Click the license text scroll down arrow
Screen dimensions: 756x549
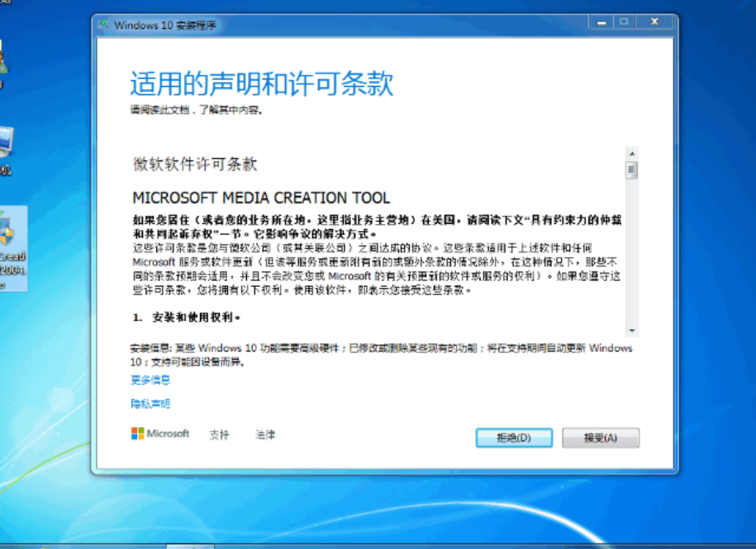pyautogui.click(x=631, y=330)
